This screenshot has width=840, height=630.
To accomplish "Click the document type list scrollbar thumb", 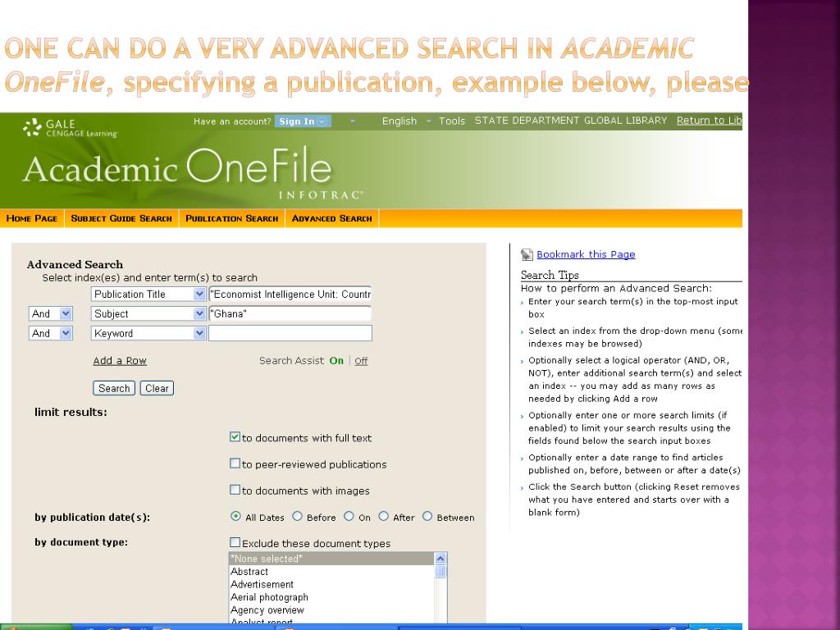I will 441,572.
